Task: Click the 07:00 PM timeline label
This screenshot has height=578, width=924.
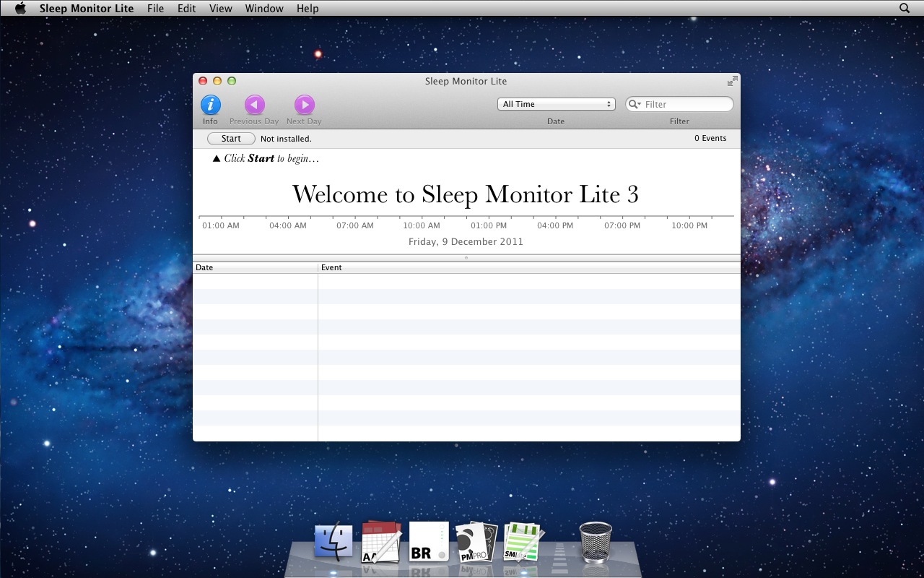Action: coord(622,225)
